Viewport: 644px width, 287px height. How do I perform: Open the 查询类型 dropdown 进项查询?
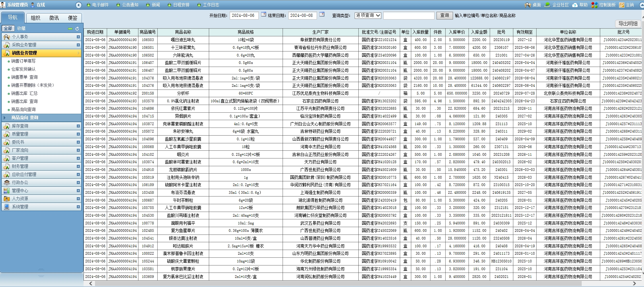click(x=368, y=15)
